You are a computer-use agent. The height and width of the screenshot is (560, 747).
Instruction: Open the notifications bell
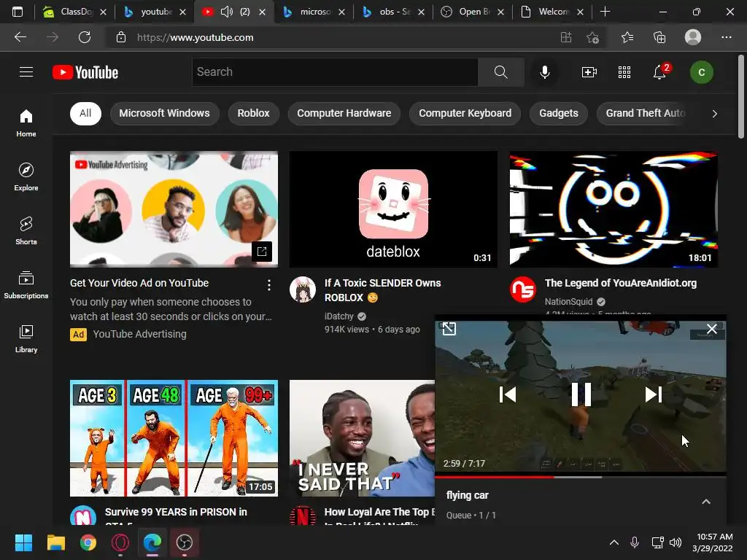[x=659, y=72]
